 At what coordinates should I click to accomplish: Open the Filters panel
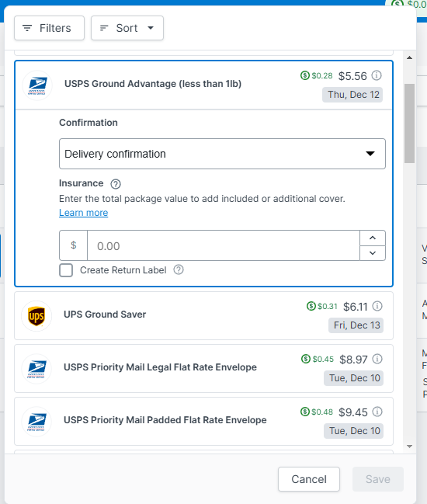tap(49, 28)
